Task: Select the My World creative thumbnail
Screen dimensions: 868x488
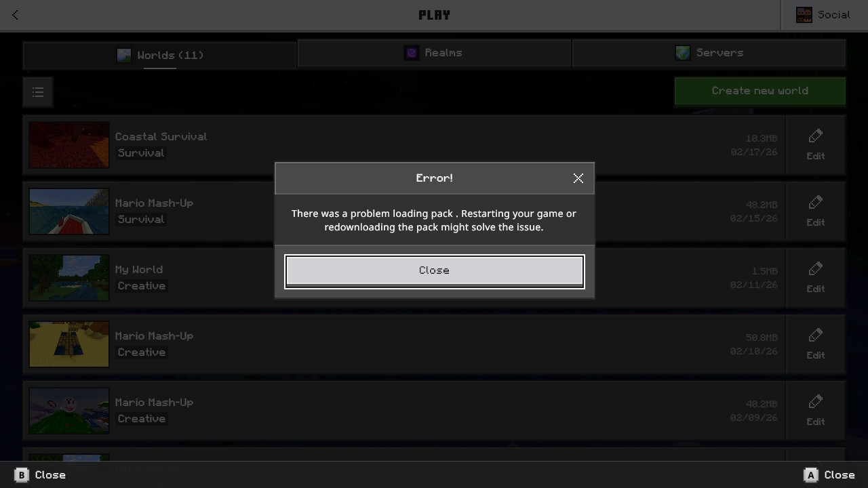Action: click(x=69, y=278)
